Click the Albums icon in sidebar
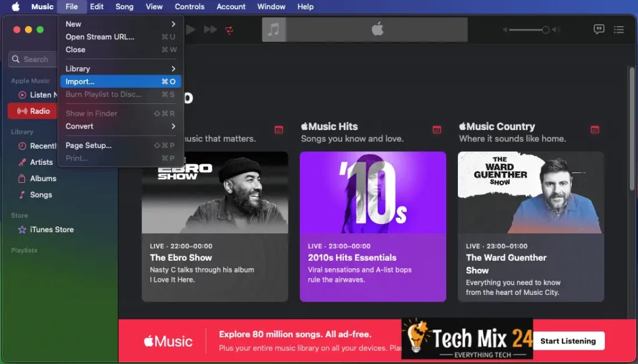The width and height of the screenshot is (638, 364). point(22,179)
